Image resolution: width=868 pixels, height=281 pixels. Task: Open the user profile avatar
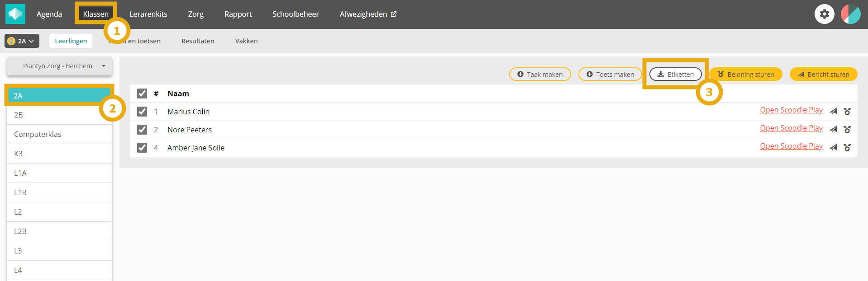click(850, 14)
